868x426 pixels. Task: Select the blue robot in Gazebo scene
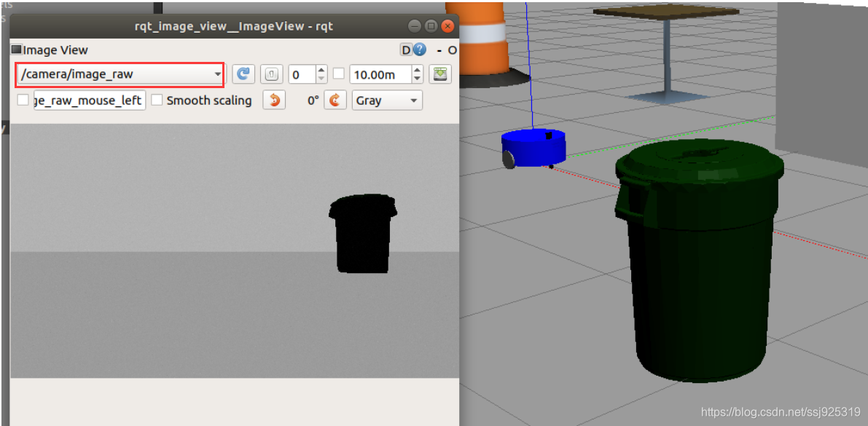[533, 148]
